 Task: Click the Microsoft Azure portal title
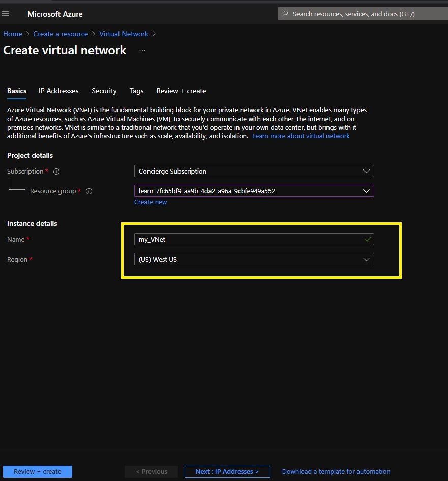(x=55, y=14)
